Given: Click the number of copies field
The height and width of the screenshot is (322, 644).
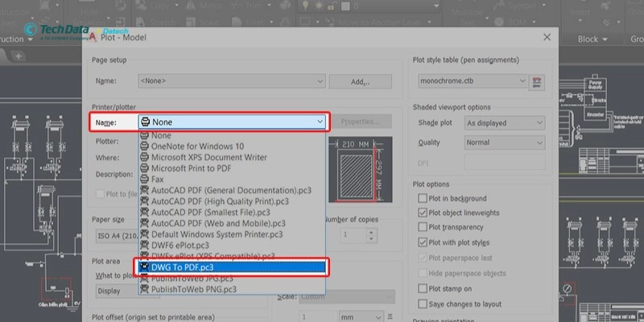Looking at the screenshot, I should (353, 235).
